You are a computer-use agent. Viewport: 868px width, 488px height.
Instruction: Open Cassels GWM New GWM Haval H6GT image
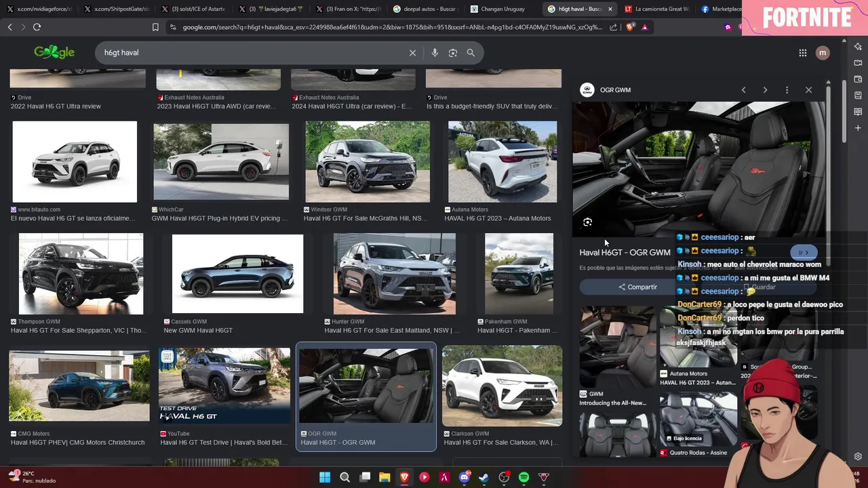[x=237, y=274]
